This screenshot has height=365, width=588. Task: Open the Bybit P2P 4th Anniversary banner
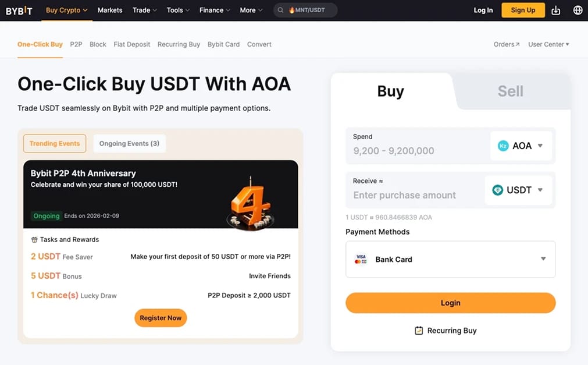pyautogui.click(x=161, y=194)
